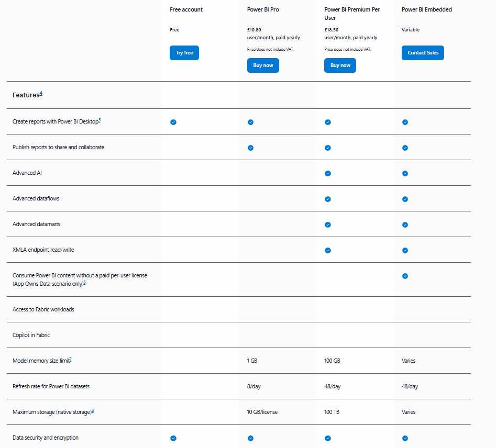Open footnote 7 on Model memory size limit
The height and width of the screenshot is (448, 496).
click(x=71, y=359)
